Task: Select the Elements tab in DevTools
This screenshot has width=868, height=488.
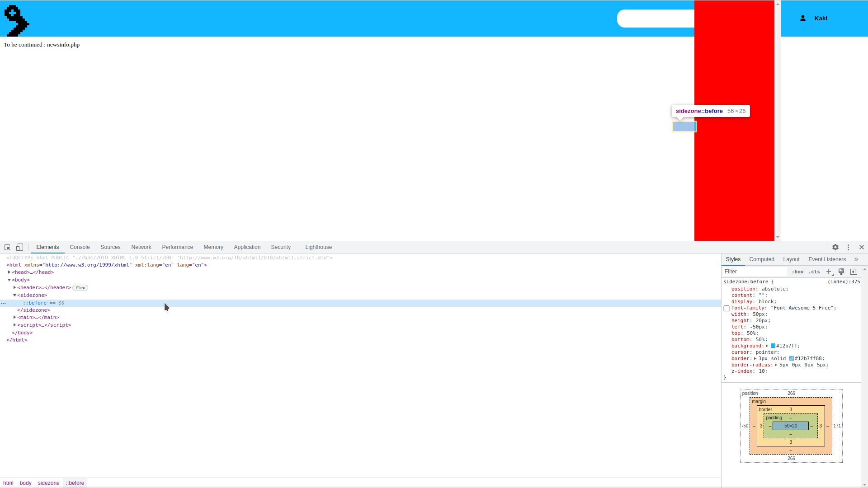Action: [x=47, y=247]
